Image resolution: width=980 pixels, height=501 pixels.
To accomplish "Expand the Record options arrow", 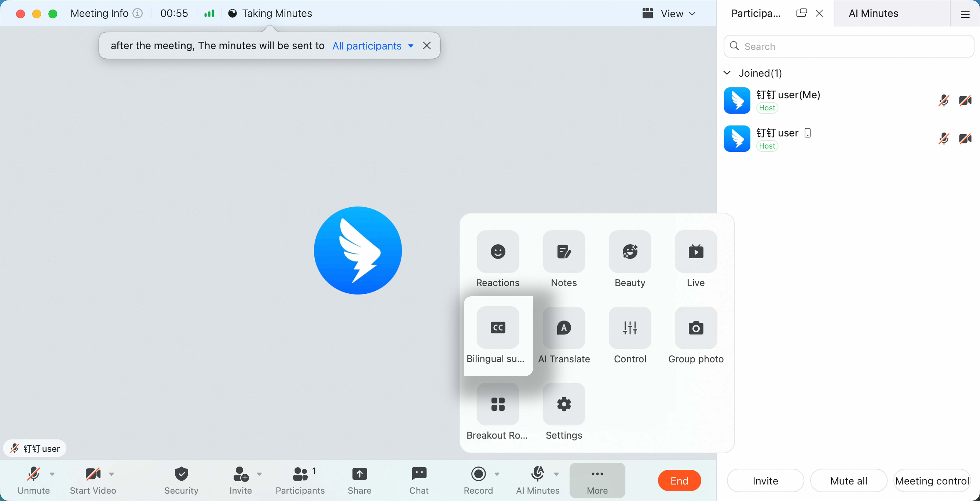I will pos(497,474).
